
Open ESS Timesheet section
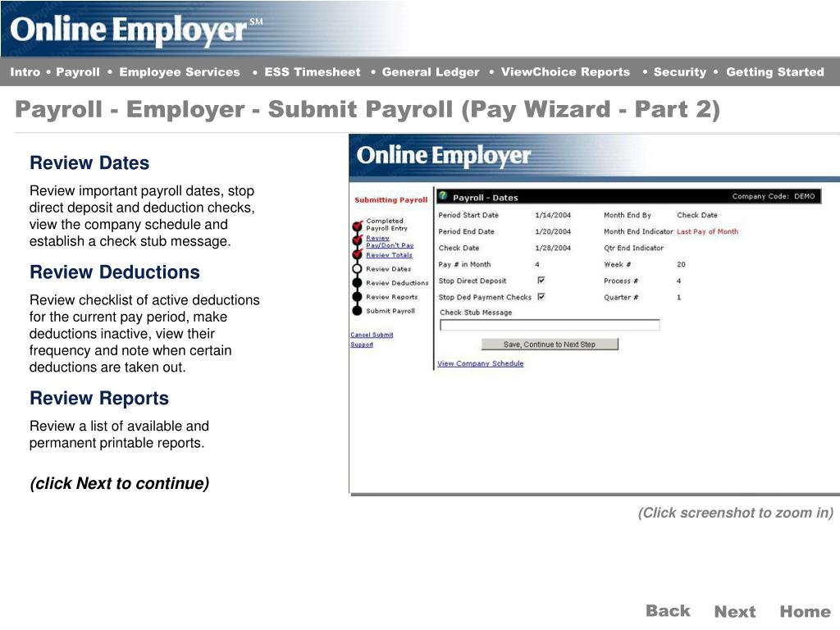[x=313, y=72]
